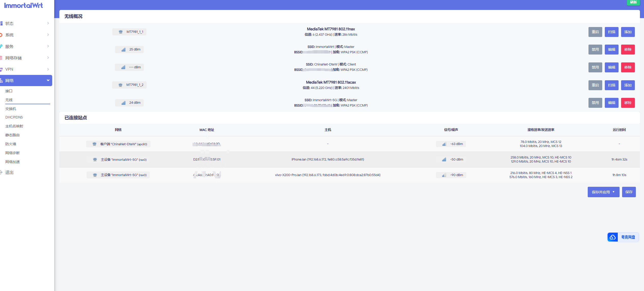Screen dimensions: 644x291
Task: Go to the DHCP/DNS page
Action: pos(14,117)
